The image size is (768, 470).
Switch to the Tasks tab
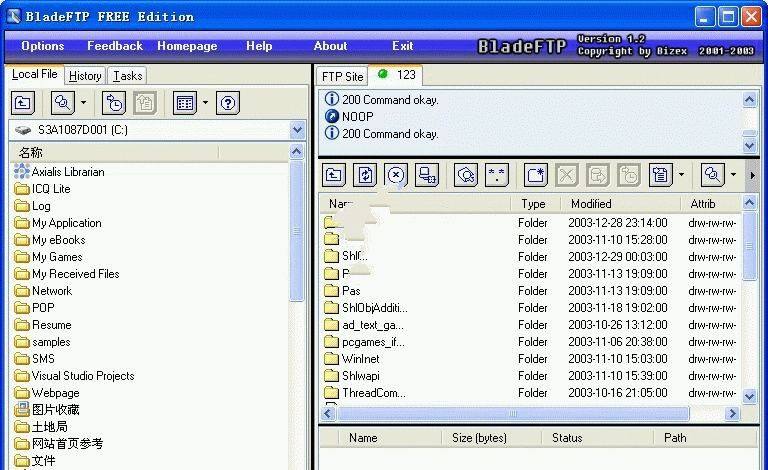(x=127, y=76)
